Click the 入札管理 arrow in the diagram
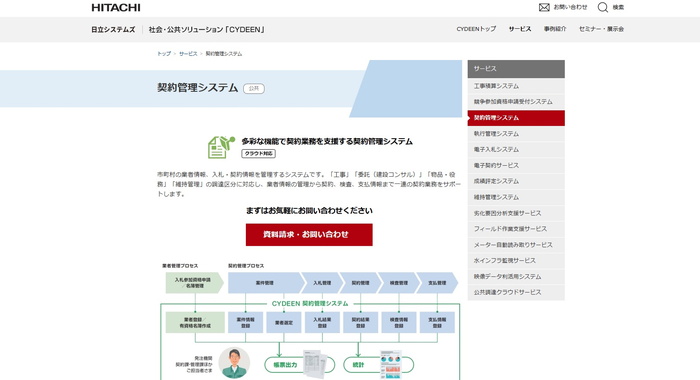700x380 pixels. [x=323, y=283]
